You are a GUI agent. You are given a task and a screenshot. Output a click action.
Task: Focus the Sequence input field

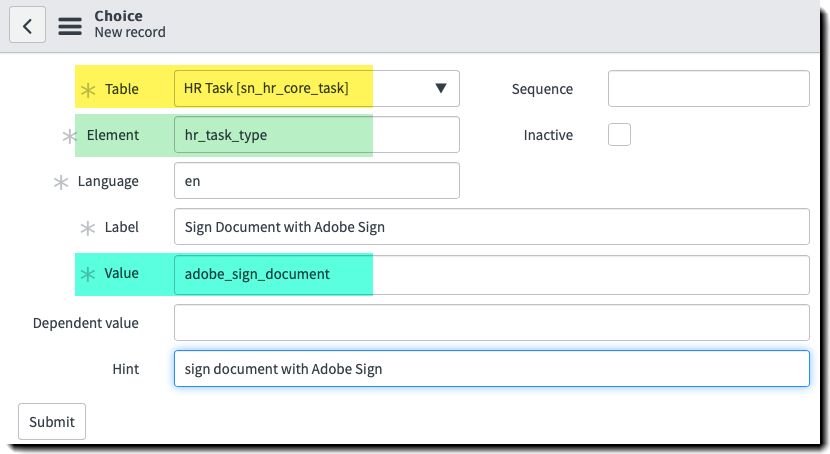coord(709,88)
